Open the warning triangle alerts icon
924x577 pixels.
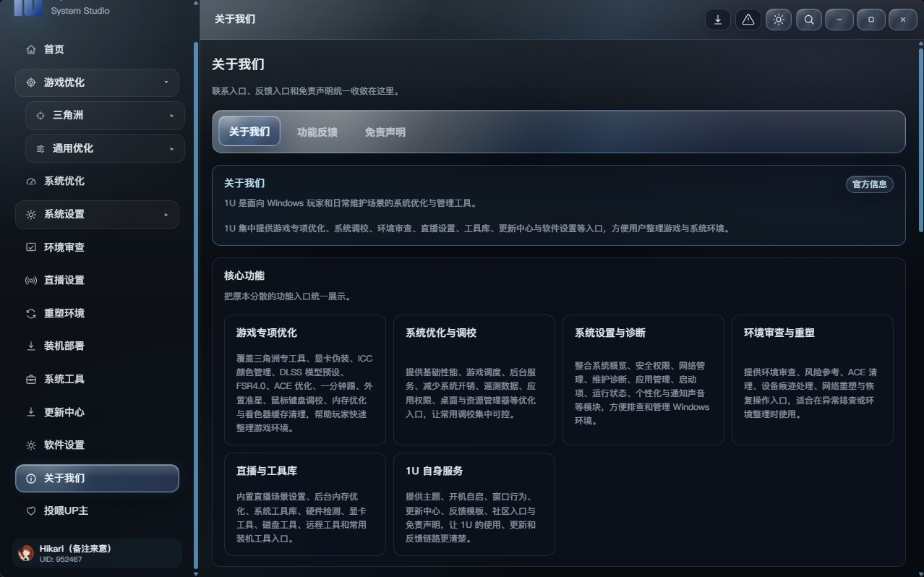(748, 20)
